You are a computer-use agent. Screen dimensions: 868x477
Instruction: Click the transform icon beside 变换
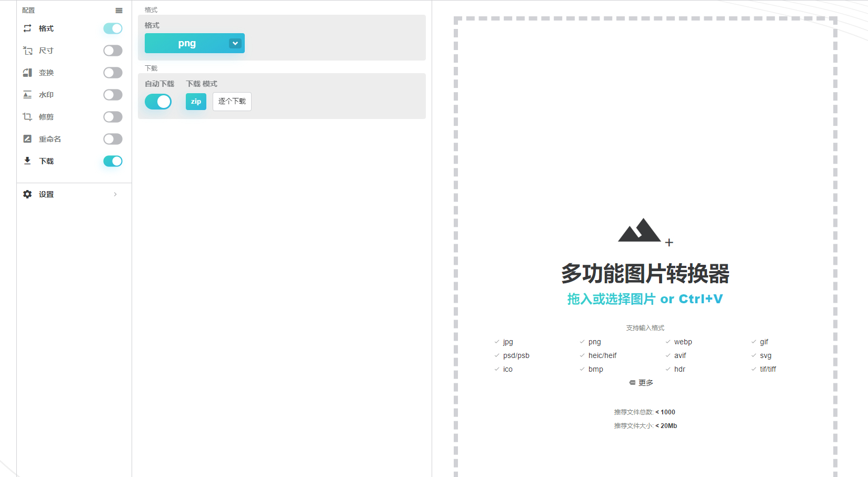[27, 73]
